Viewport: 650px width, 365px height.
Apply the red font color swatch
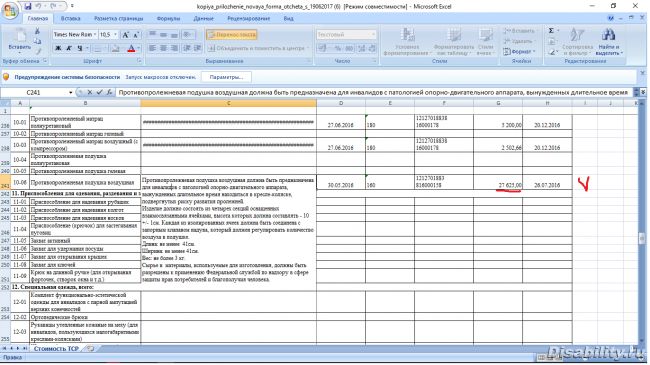[131, 49]
